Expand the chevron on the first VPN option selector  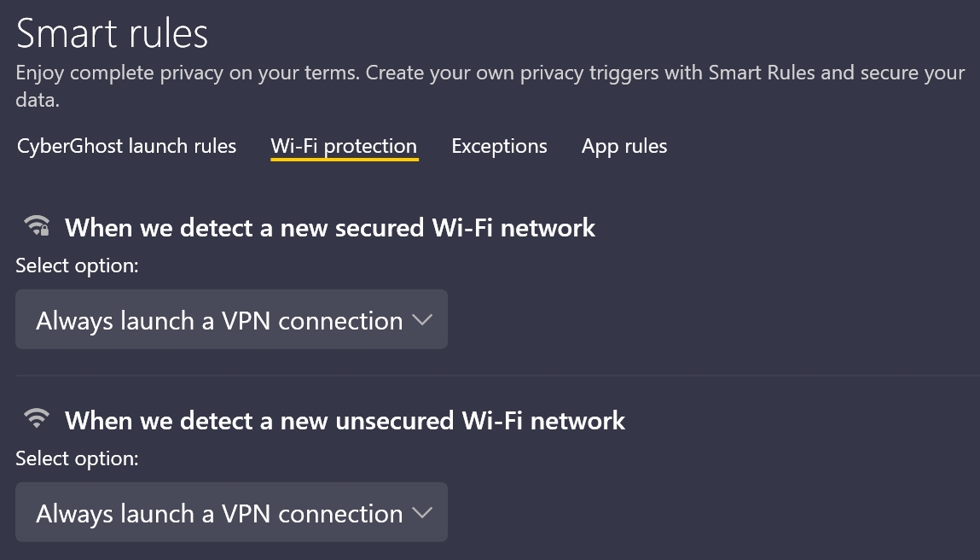[422, 319]
